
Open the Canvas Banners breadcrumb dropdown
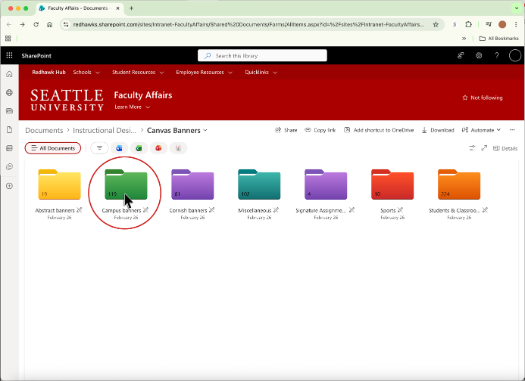(205, 130)
